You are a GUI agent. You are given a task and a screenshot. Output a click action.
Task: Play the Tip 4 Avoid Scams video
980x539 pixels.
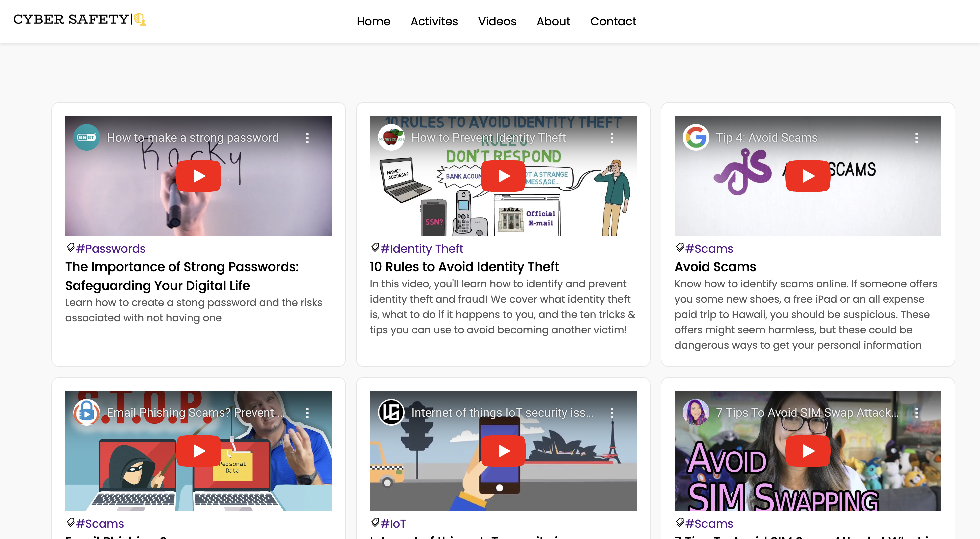point(808,176)
